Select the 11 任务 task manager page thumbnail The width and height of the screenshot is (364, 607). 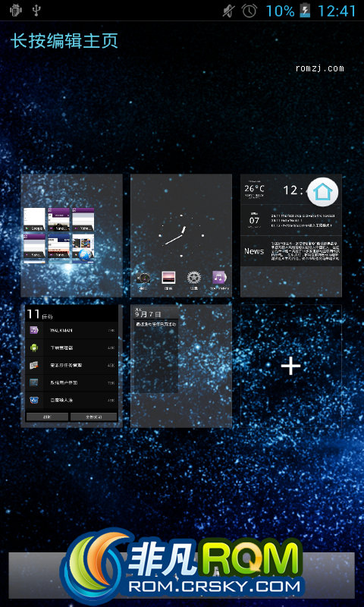point(71,366)
